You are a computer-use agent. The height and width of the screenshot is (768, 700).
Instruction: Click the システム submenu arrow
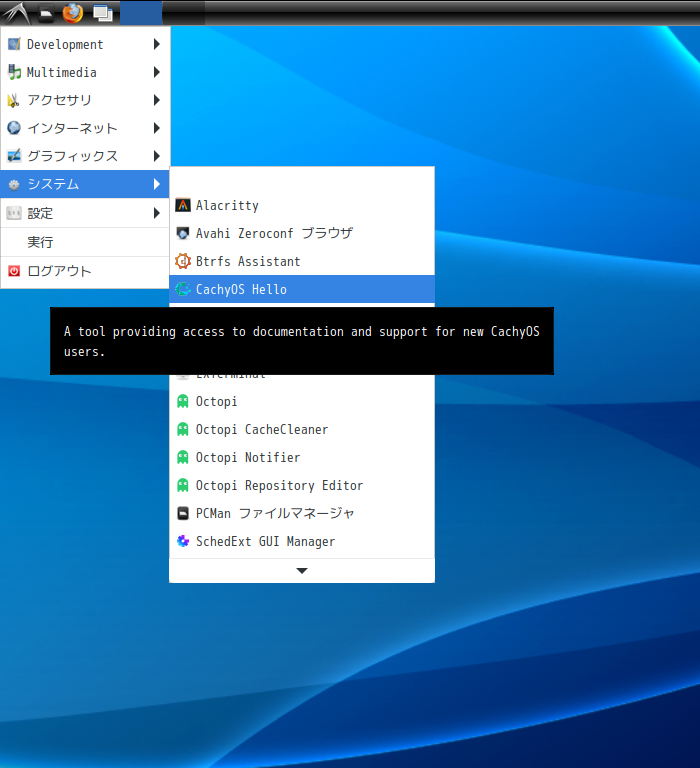[157, 184]
